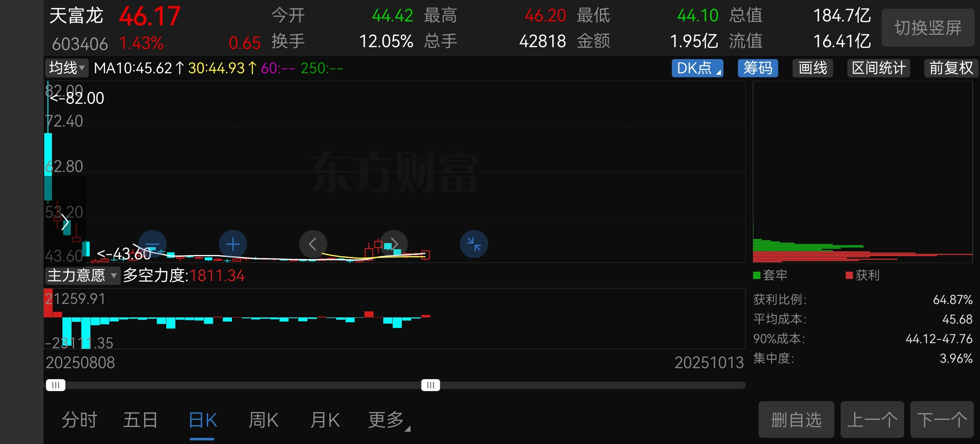Toggle the 筹码 chip distribution panel
980x444 pixels.
758,69
